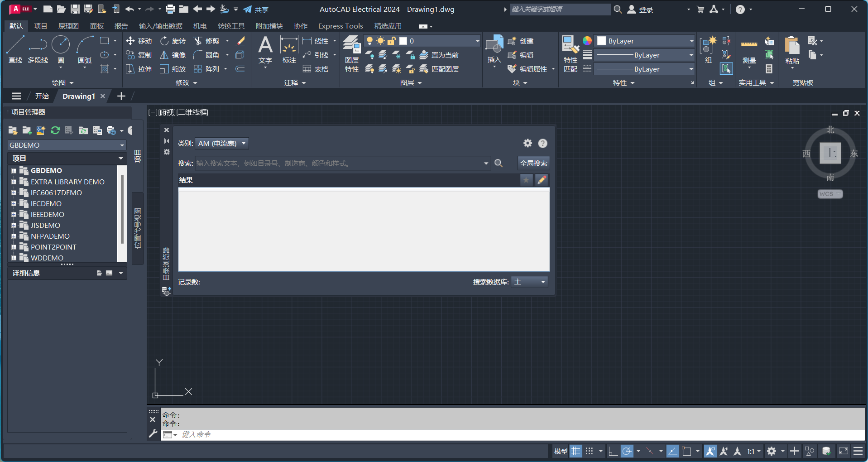868x462 pixels.
Task: Click the Array (阵列) tool
Action: click(206, 69)
